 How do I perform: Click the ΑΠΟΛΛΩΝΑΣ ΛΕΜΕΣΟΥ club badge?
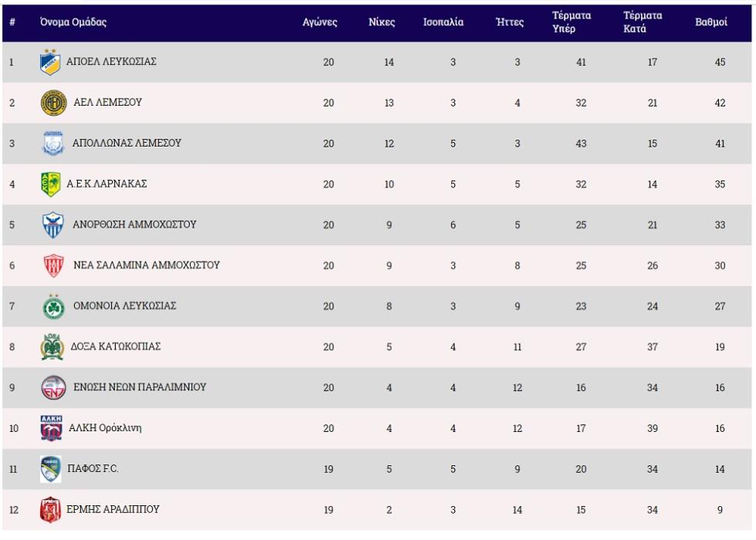[x=53, y=143]
